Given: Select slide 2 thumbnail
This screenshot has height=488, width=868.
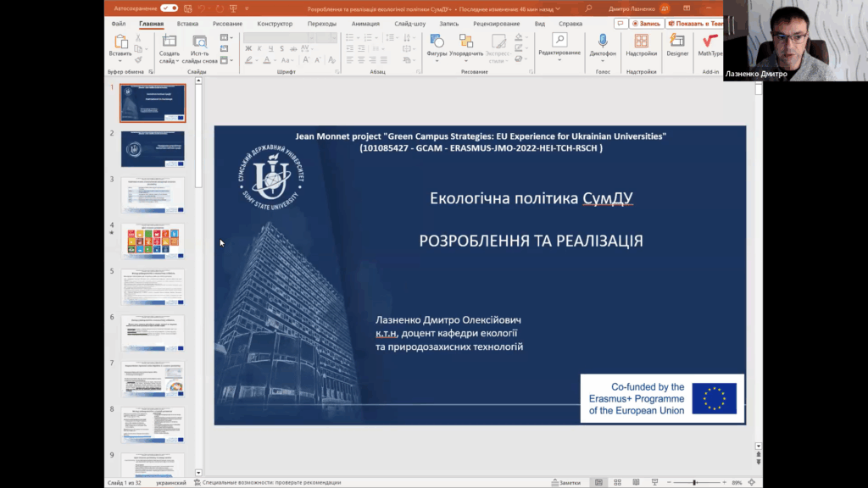Looking at the screenshot, I should click(x=153, y=149).
